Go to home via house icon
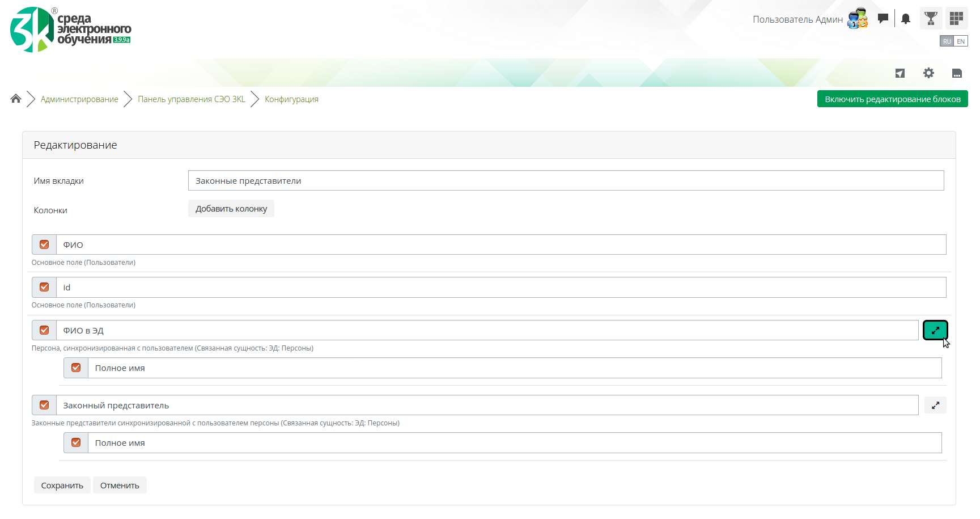 coord(16,99)
